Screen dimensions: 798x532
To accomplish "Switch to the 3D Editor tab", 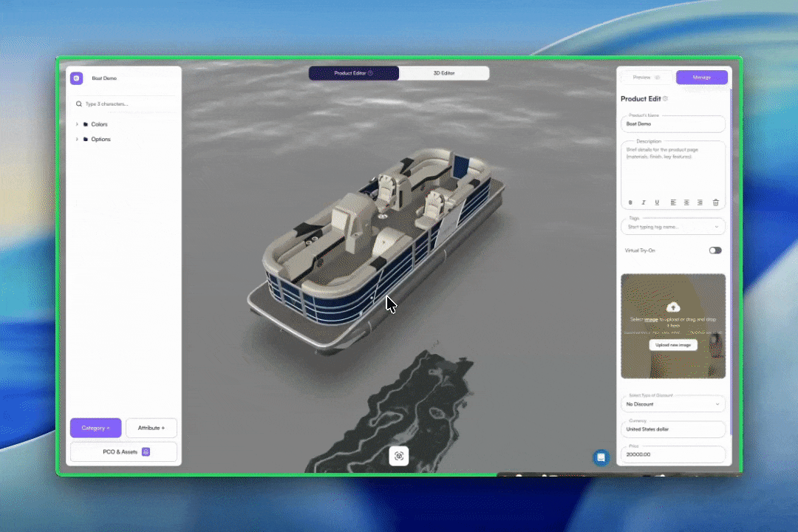I will point(444,73).
